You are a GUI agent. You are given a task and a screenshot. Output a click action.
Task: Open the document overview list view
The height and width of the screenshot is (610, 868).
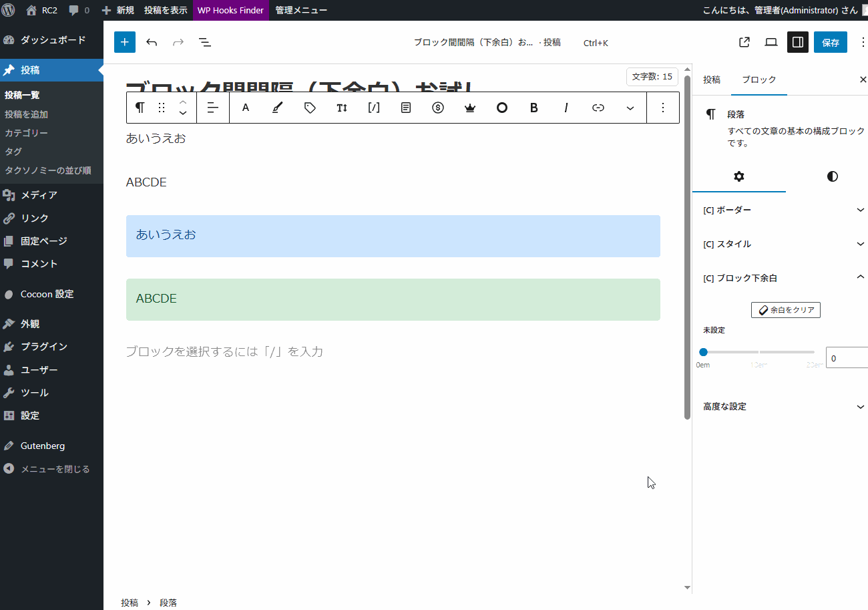[x=205, y=42]
